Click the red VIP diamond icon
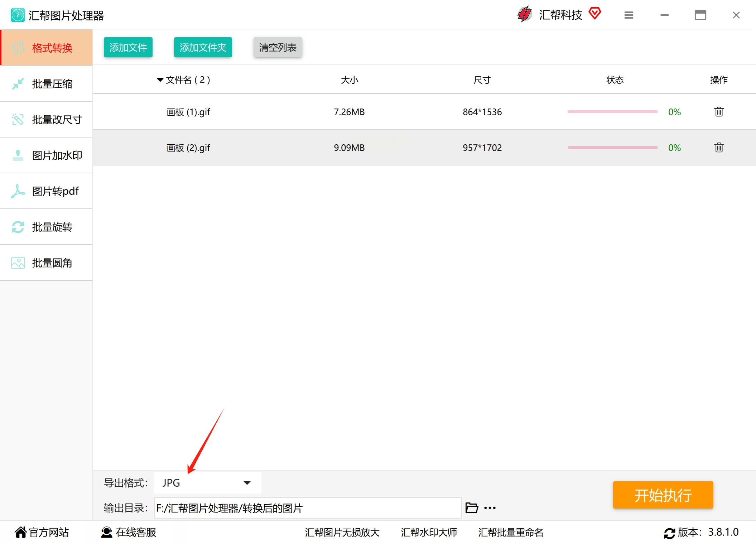756x544 pixels. point(594,14)
